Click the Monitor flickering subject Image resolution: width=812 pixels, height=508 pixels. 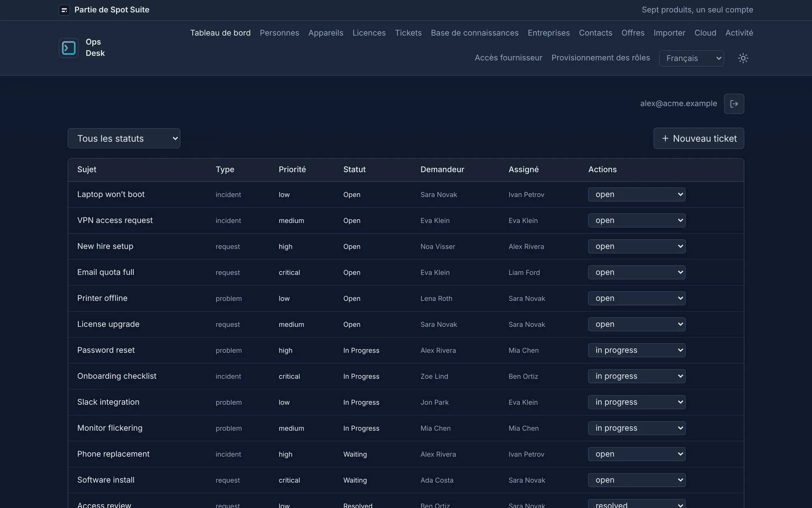(x=110, y=428)
